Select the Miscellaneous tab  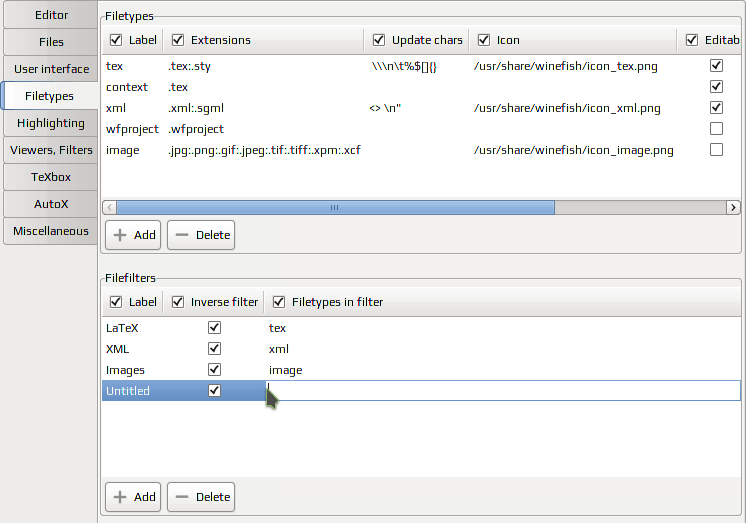(51, 231)
